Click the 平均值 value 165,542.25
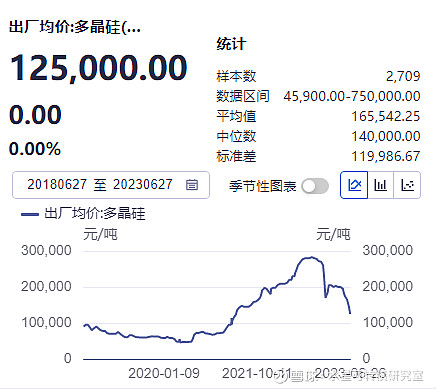Viewport: 436px width, 389px height. click(386, 116)
